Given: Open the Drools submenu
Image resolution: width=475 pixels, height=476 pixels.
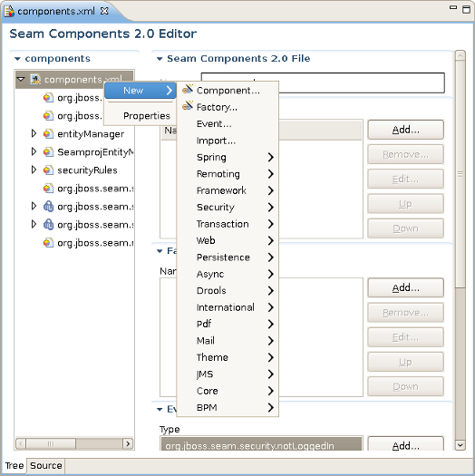Looking at the screenshot, I should point(228,291).
